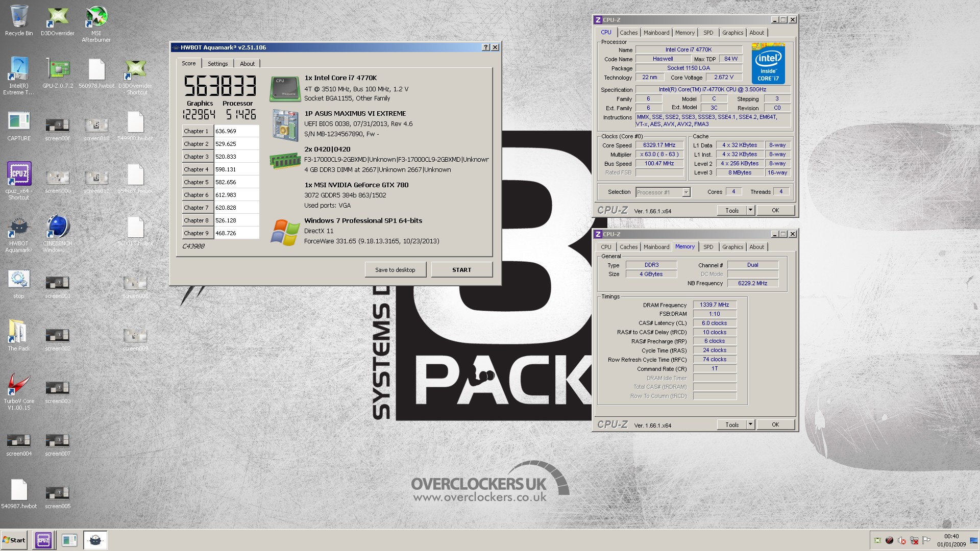Open the D3DOverrider desktop icon

coord(58,20)
